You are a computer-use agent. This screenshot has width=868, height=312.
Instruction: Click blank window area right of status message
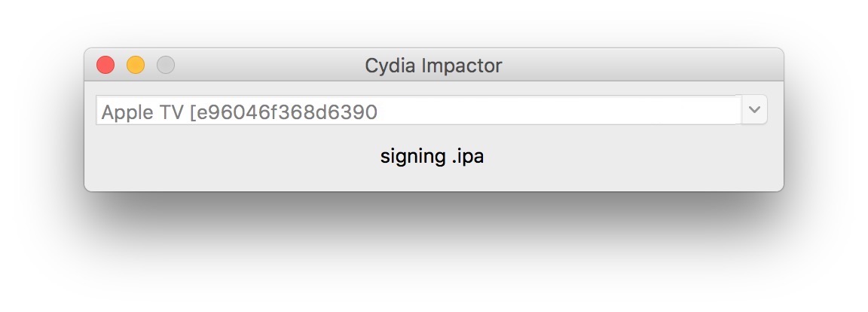pyautogui.click(x=640, y=158)
